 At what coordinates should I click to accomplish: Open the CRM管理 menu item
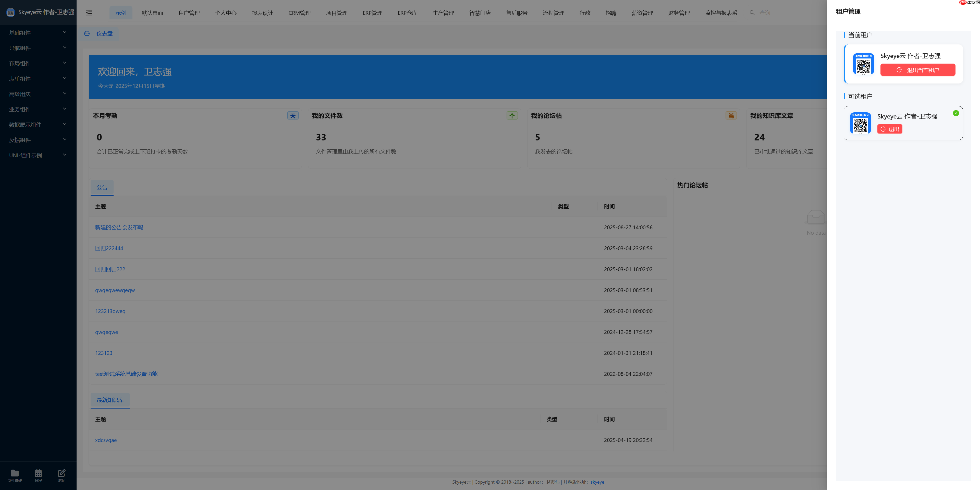(x=299, y=13)
